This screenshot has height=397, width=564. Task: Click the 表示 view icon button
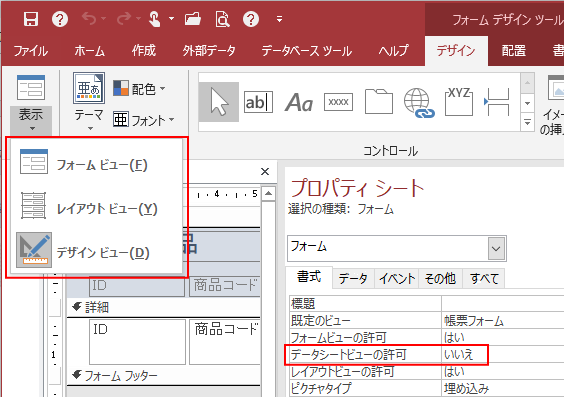[31, 87]
